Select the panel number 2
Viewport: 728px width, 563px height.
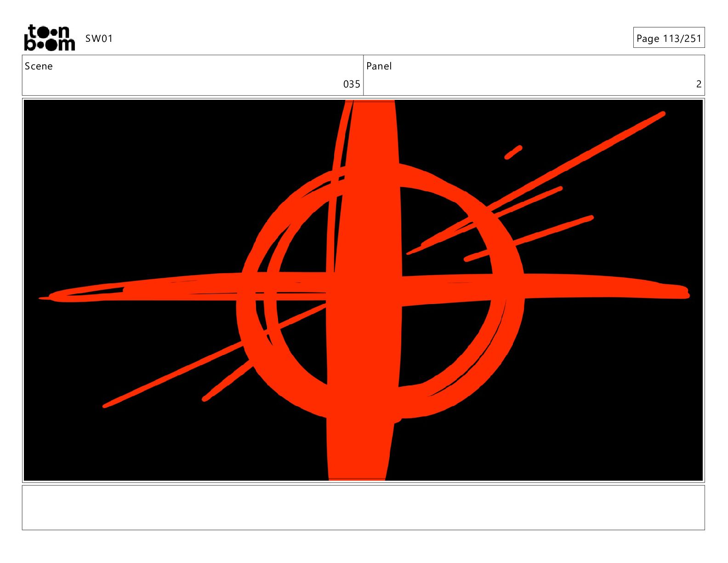pyautogui.click(x=699, y=84)
